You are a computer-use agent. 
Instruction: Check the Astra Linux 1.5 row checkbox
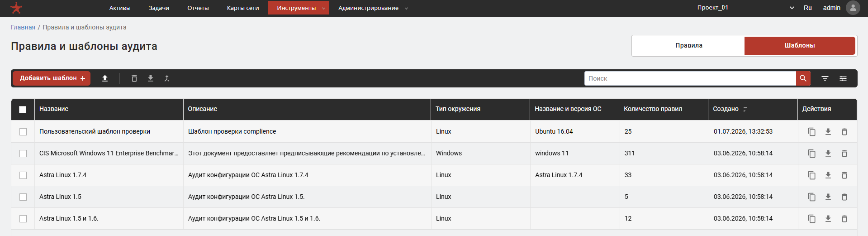coord(23,197)
